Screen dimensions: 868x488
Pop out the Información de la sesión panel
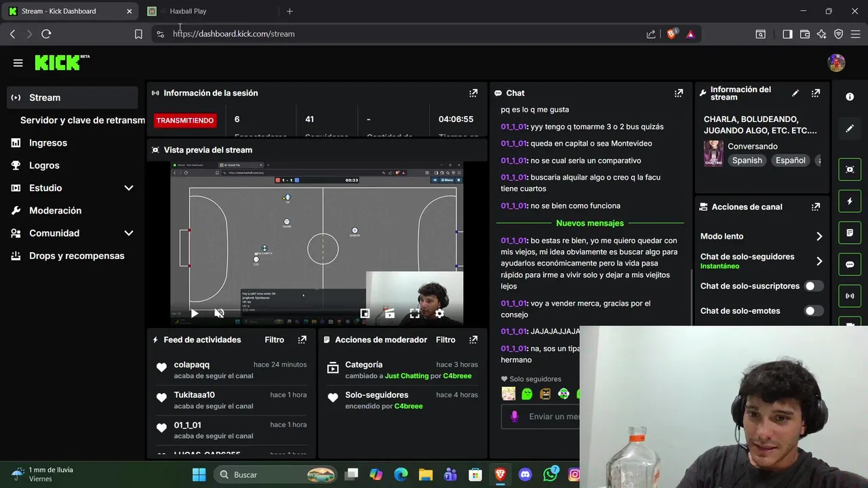(473, 93)
